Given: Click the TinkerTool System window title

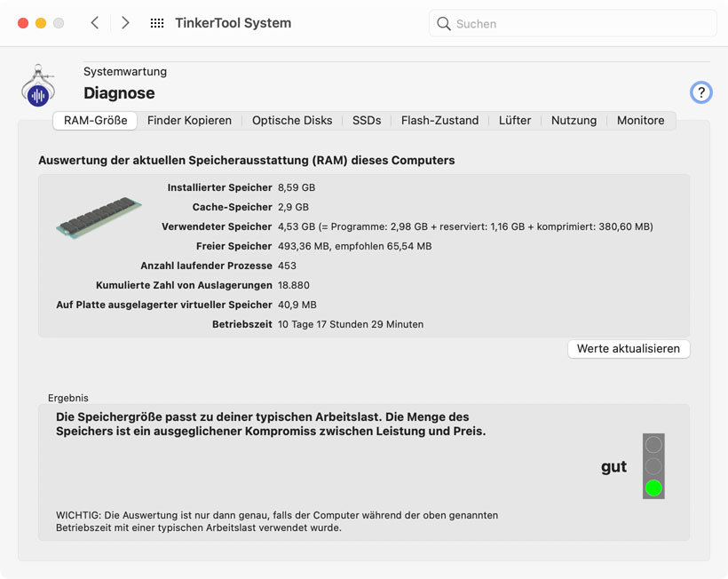Looking at the screenshot, I should 233,23.
